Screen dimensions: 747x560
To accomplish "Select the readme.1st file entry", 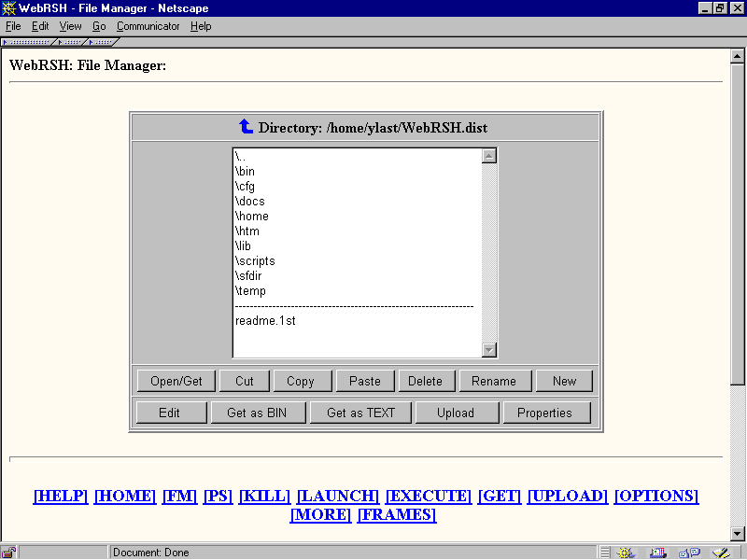I will point(358,321).
